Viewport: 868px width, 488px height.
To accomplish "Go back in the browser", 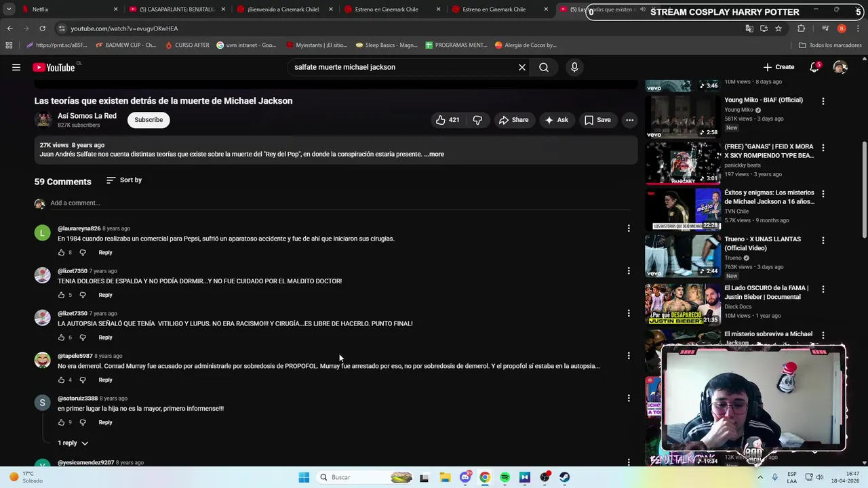I will click(x=9, y=28).
